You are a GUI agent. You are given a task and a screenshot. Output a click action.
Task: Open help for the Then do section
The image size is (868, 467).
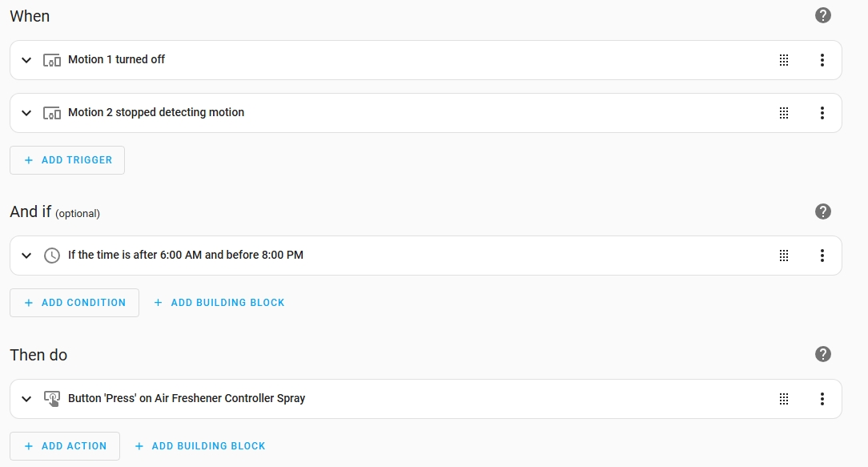click(822, 354)
